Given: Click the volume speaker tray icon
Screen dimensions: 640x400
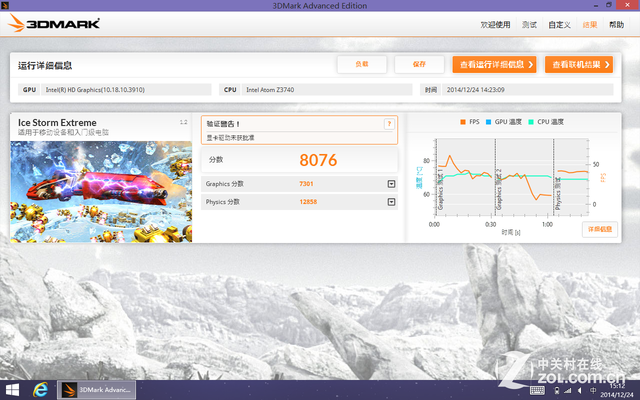Looking at the screenshot, I should pyautogui.click(x=580, y=391).
